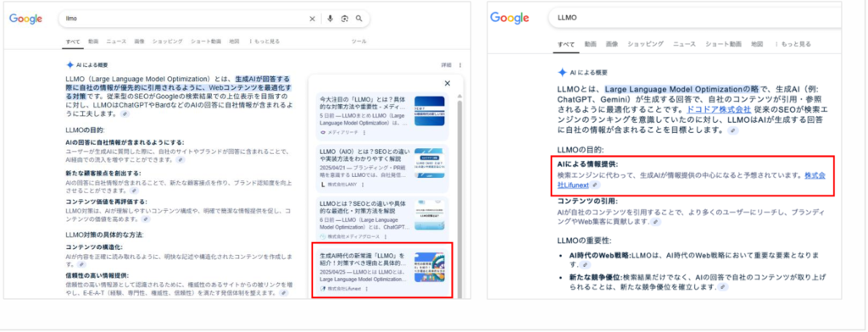
Task: Click thumbnail of the Lifunext source card
Action: 430,268
